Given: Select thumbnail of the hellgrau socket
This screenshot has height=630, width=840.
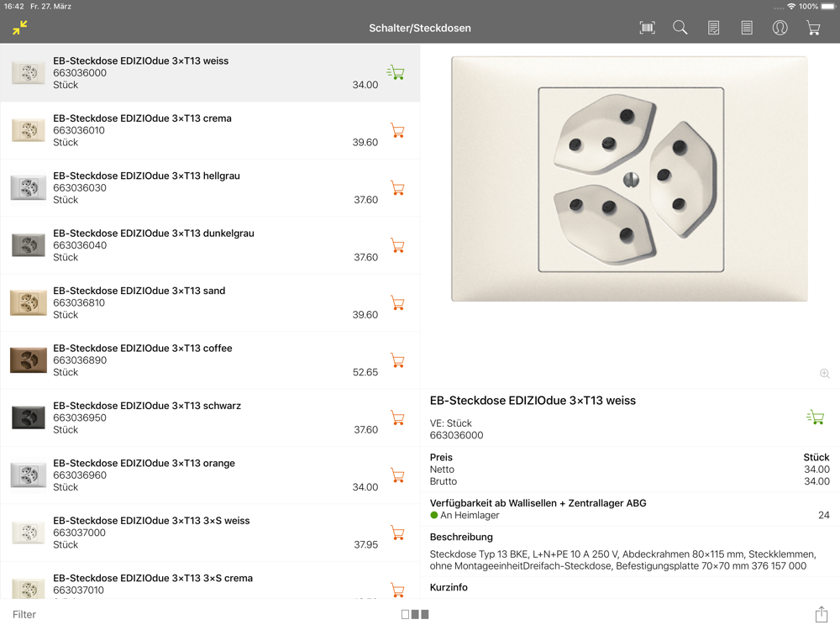Looking at the screenshot, I should pos(29,187).
